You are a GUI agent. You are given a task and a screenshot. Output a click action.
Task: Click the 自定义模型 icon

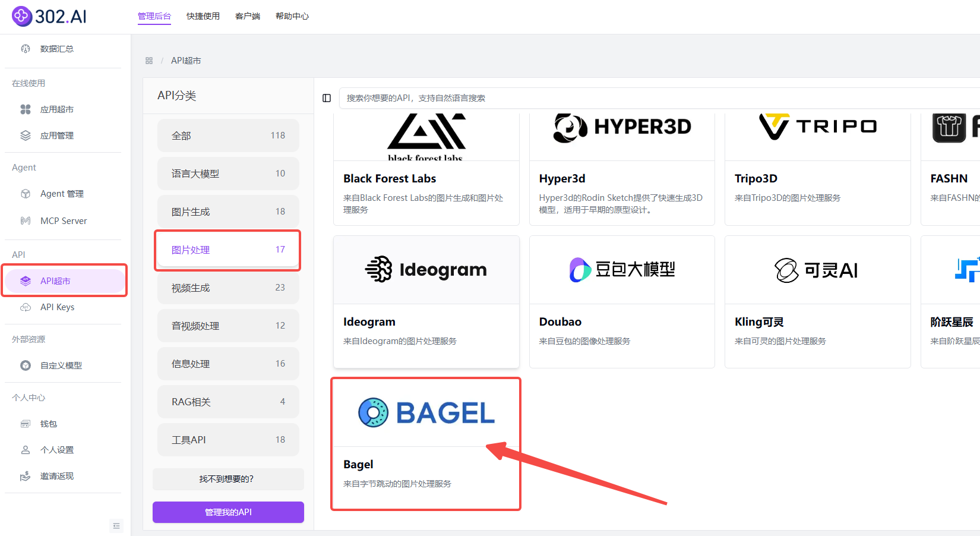pos(26,365)
